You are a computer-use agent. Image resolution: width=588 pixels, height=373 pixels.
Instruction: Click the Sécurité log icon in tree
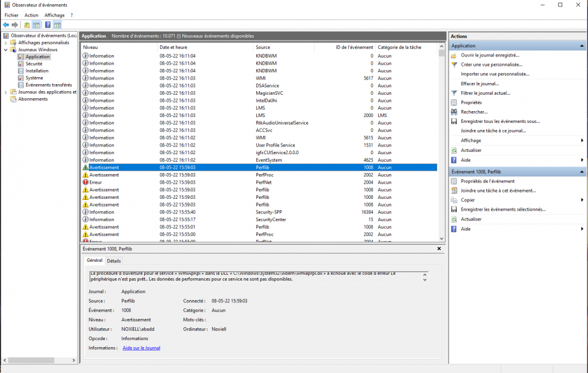click(x=21, y=64)
